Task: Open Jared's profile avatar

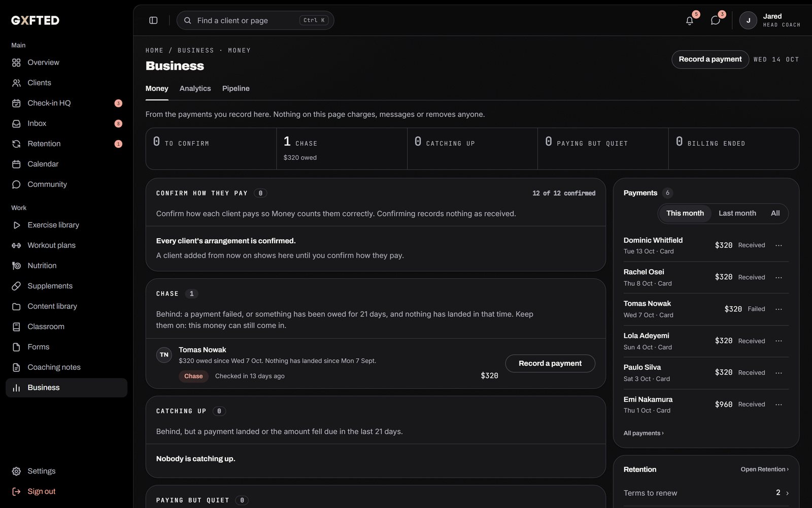Action: pyautogui.click(x=748, y=20)
